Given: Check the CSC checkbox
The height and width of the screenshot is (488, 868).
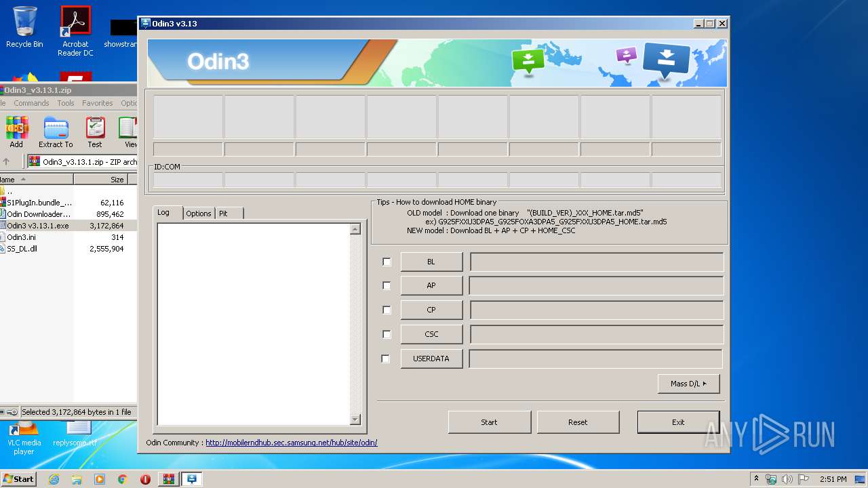Looking at the screenshot, I should pos(387,334).
